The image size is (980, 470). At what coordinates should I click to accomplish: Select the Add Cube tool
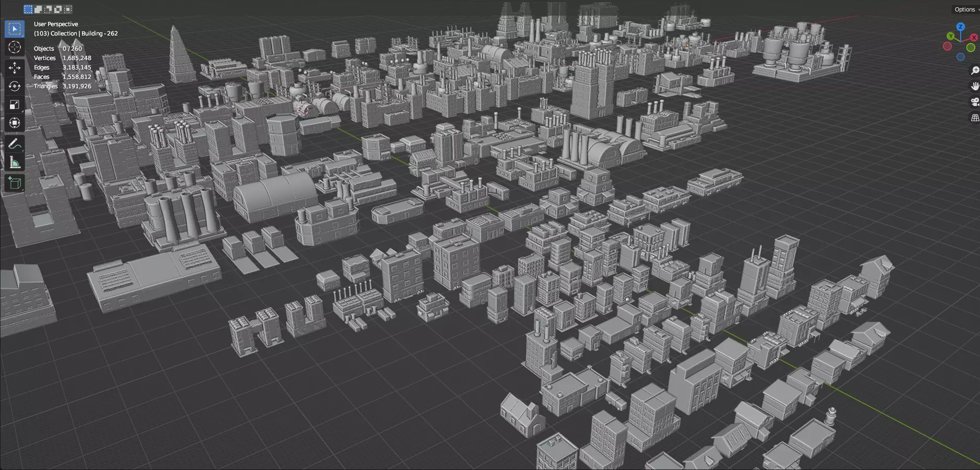click(x=15, y=183)
